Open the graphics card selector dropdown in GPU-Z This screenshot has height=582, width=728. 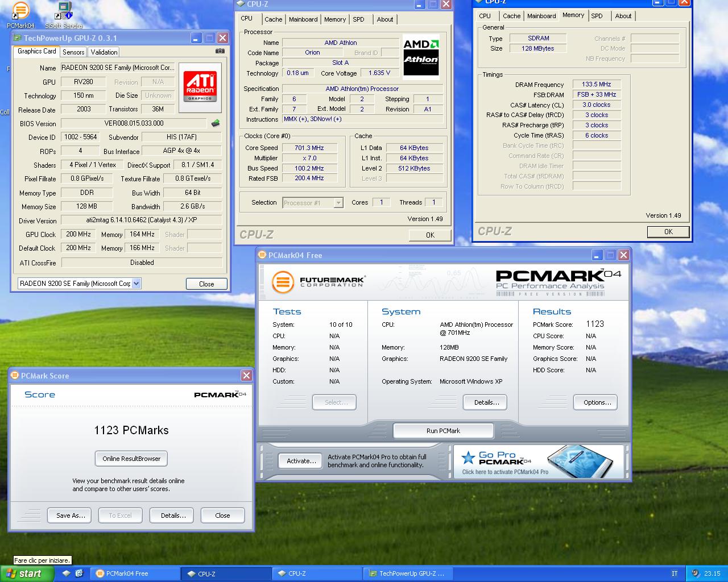[136, 283]
